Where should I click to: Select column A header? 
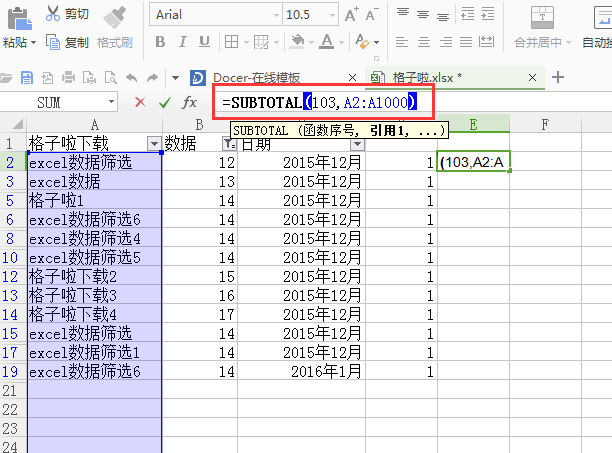point(94,125)
